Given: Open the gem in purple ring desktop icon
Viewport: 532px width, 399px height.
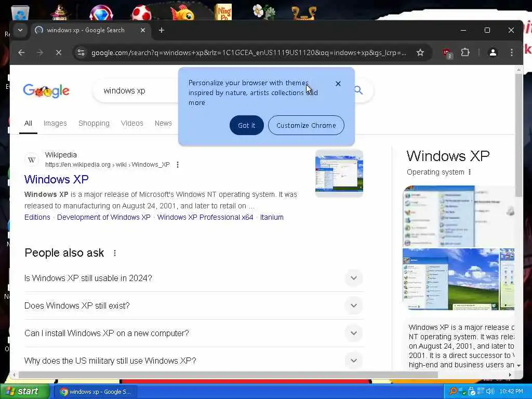Looking at the screenshot, I should pos(101,12).
